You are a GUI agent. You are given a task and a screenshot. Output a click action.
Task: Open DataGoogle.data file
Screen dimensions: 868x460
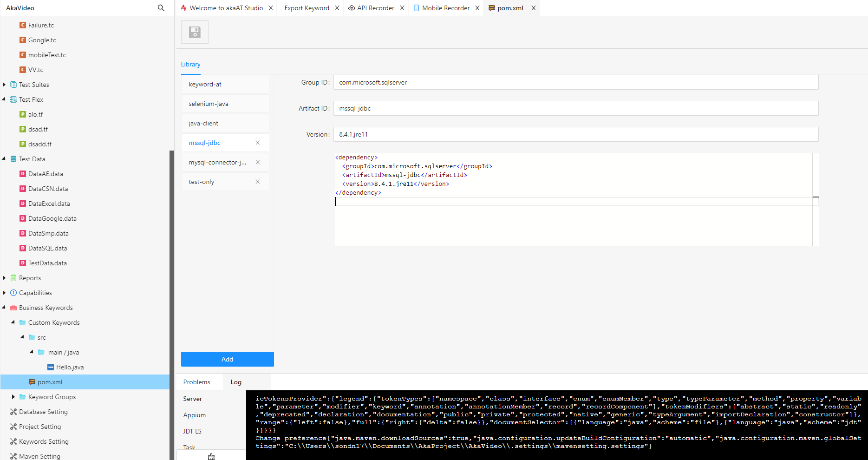tap(52, 218)
